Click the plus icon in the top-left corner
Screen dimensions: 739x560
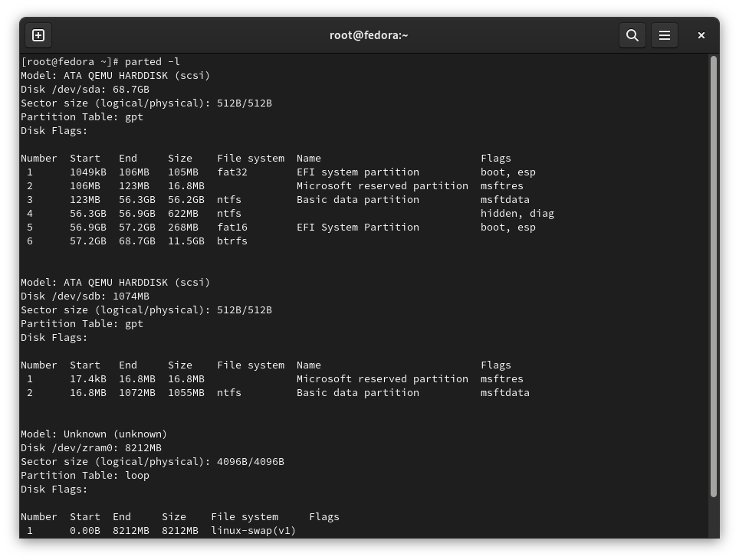(x=38, y=35)
